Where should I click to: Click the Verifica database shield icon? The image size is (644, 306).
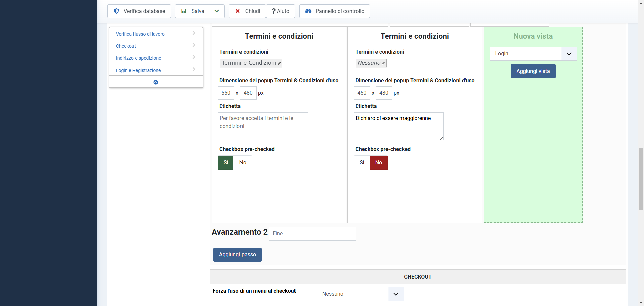coord(116,11)
